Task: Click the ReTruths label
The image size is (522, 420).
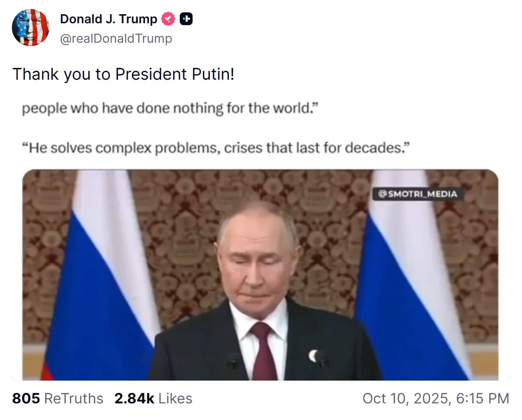Action: [x=74, y=398]
